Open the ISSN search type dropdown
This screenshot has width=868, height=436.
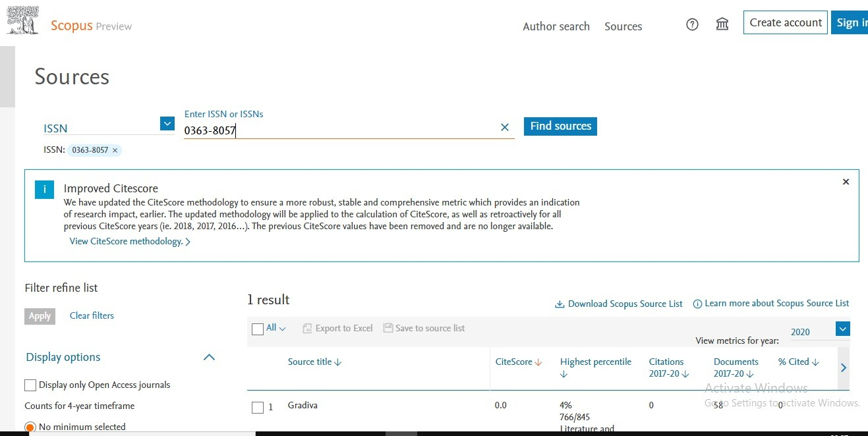(x=167, y=124)
